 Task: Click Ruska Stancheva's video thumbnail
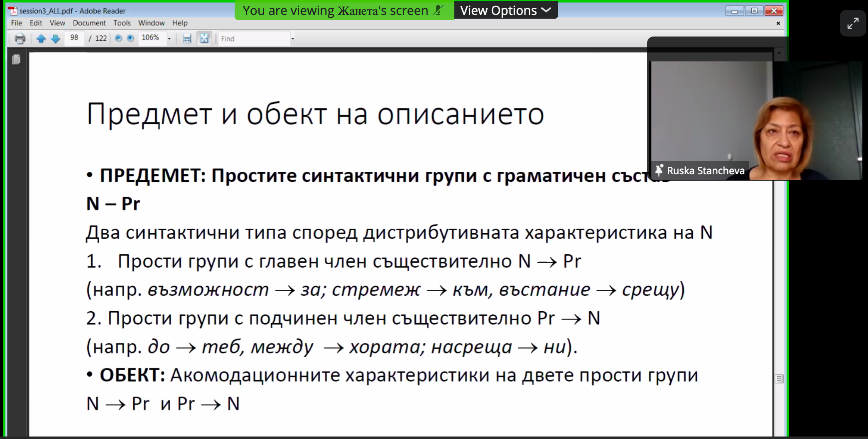(756, 120)
